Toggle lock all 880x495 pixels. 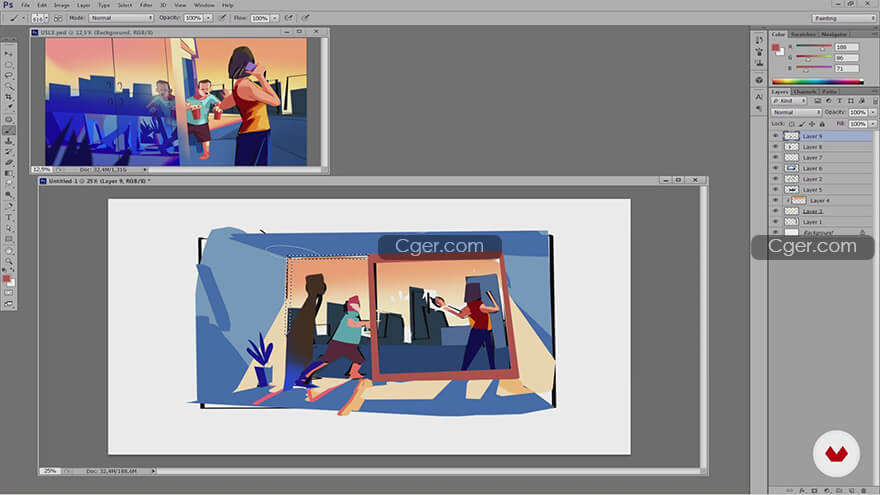[822, 123]
